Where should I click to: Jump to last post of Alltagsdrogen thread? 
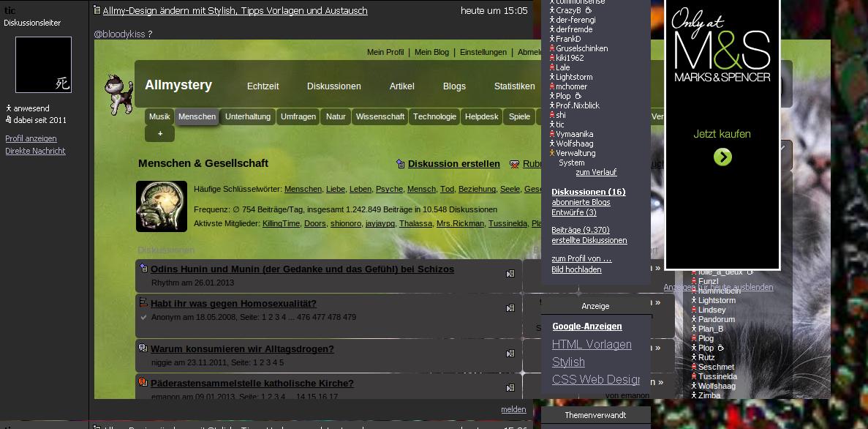[510, 353]
